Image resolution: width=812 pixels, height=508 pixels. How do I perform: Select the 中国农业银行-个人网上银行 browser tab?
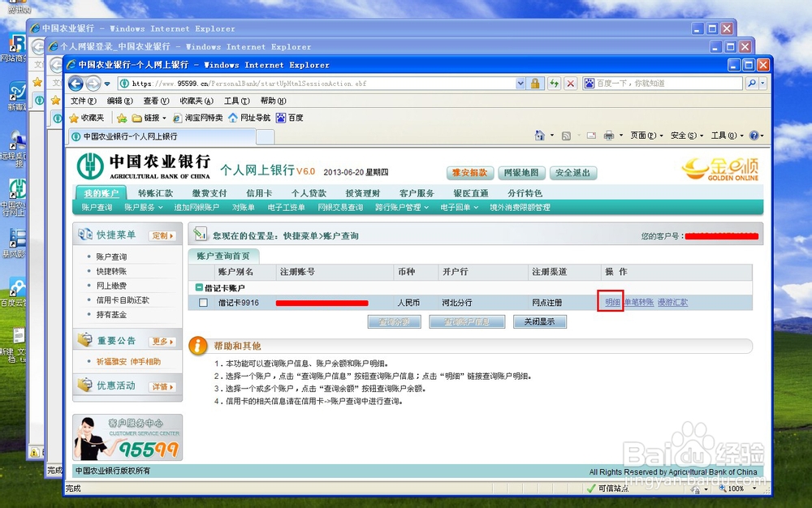click(x=162, y=136)
